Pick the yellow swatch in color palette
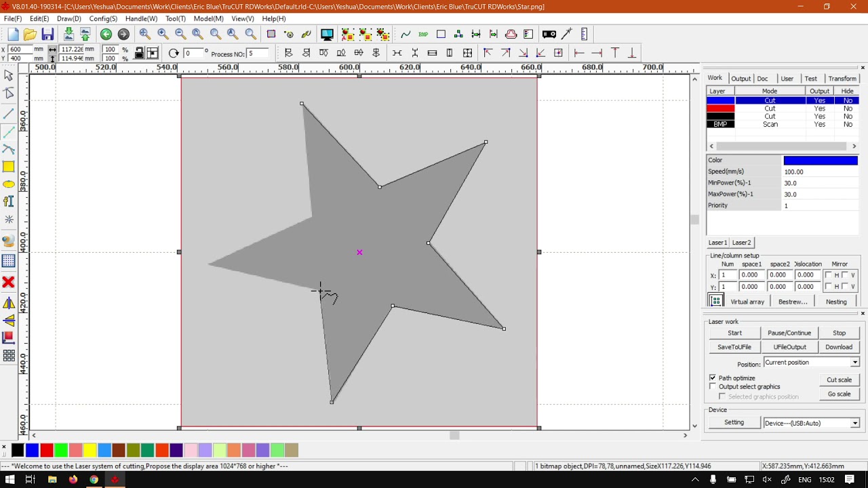Image resolution: width=868 pixels, height=488 pixels. [90, 451]
